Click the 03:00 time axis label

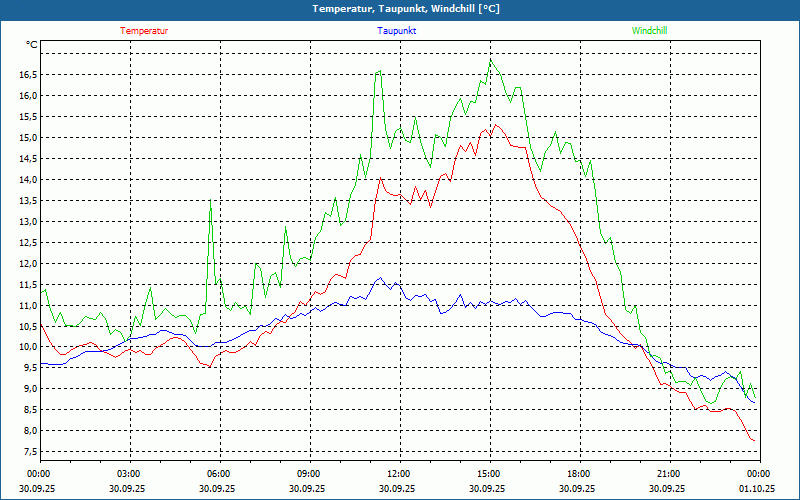pyautogui.click(x=129, y=474)
